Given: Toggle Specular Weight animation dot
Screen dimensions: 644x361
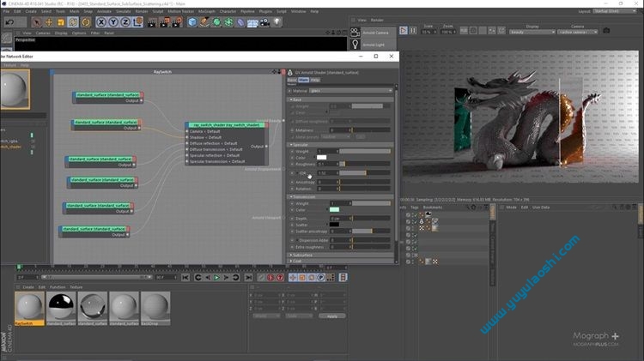Looking at the screenshot, I should pos(292,152).
